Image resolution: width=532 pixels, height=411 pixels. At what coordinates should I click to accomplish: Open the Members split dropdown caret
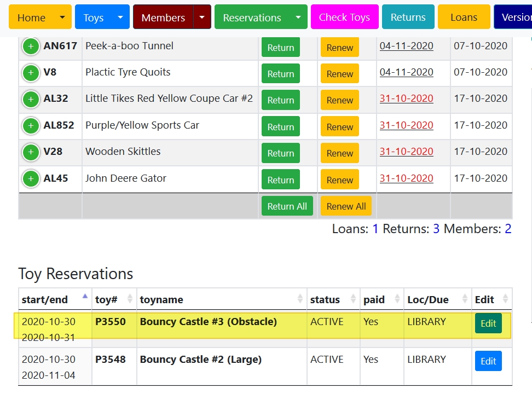[202, 18]
